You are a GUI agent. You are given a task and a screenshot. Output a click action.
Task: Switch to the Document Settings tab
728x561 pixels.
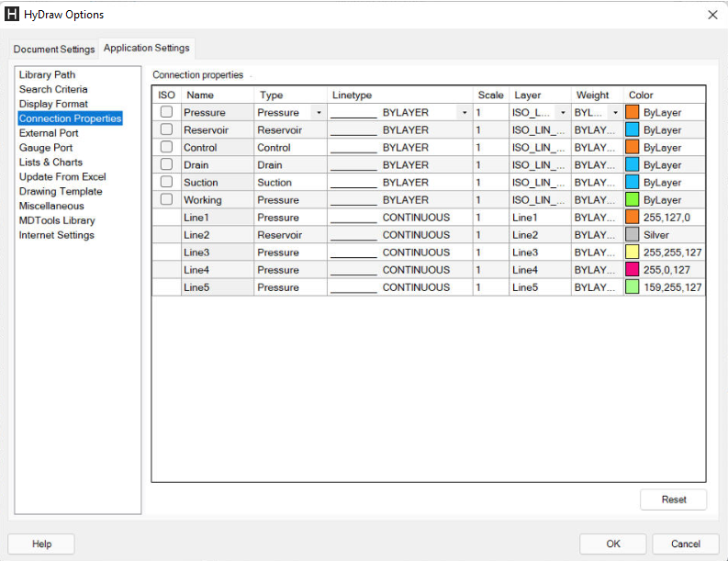53,49
